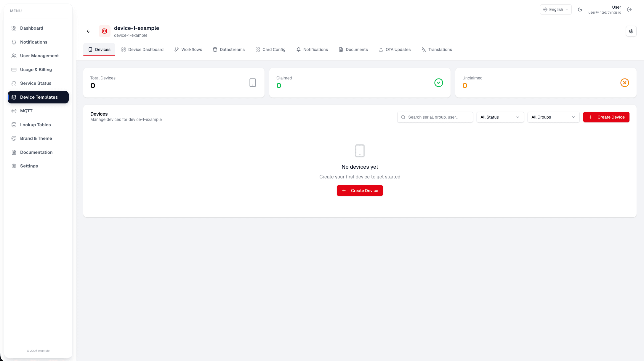Screen dimensions: 644x361
Task: Toggle dark mode moon icon
Action: click(x=580, y=9)
